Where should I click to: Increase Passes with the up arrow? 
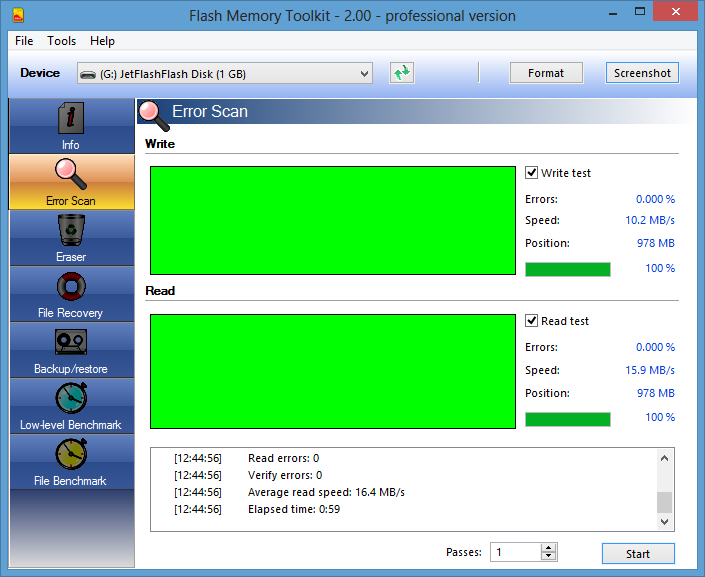point(548,548)
